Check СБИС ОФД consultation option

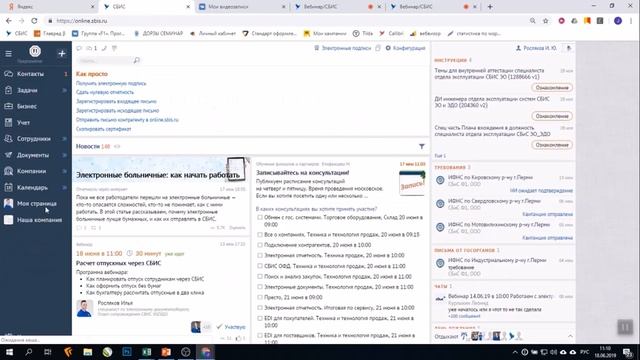pos(260,266)
